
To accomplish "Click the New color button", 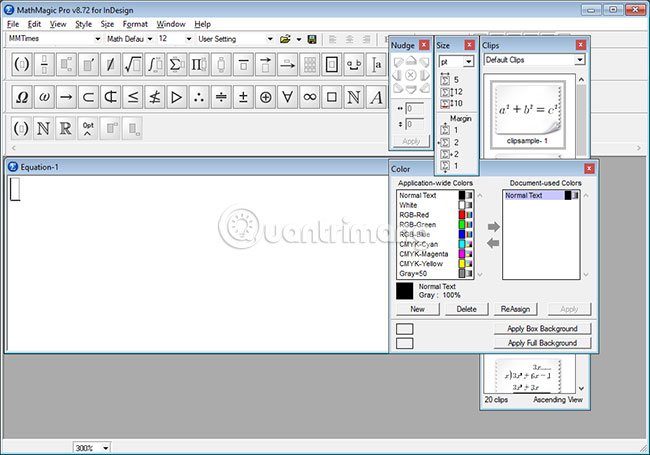I will point(417,309).
